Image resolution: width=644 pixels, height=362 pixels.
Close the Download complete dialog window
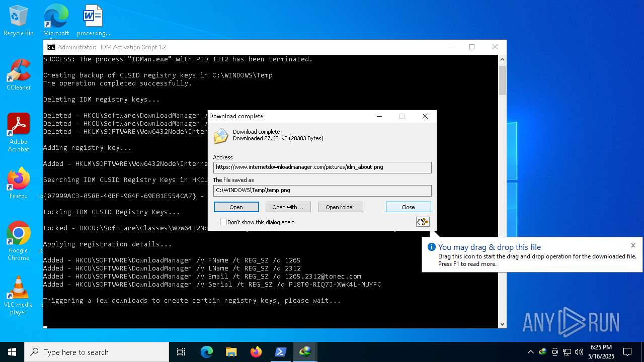point(425,116)
